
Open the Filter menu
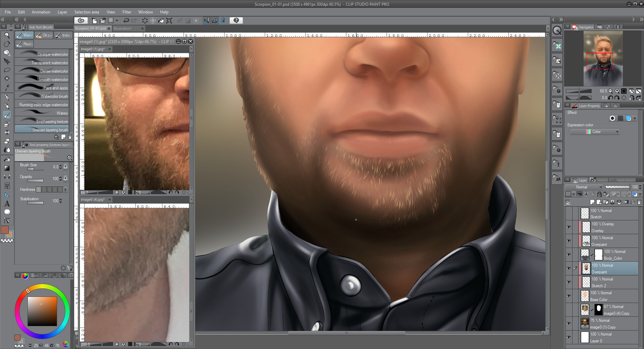[127, 12]
